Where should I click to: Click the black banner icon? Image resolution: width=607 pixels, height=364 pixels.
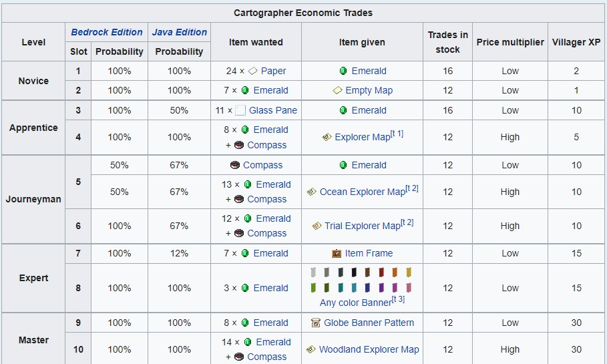(354, 272)
